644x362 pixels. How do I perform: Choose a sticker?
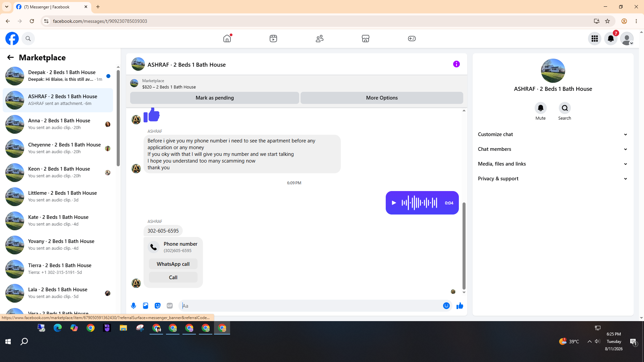158,306
